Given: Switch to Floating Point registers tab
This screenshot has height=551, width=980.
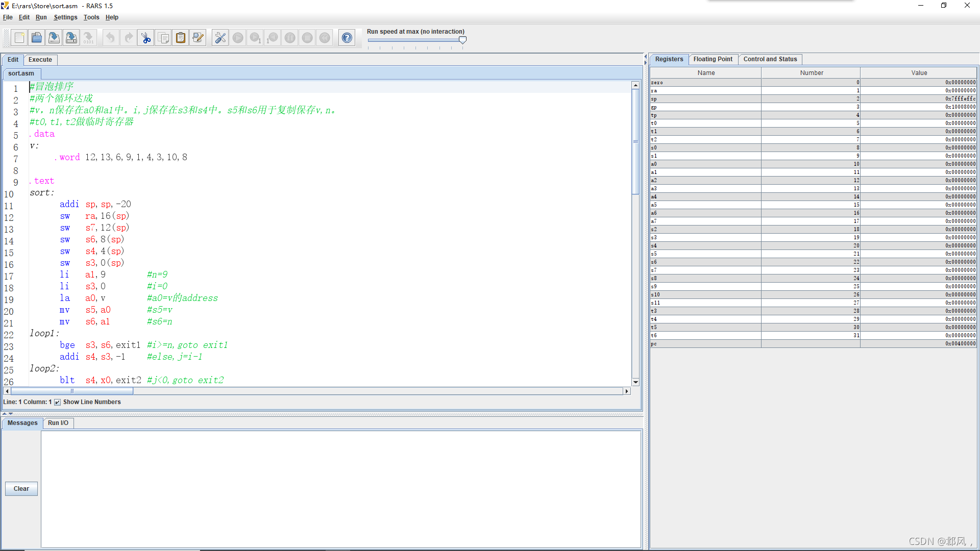Looking at the screenshot, I should tap(713, 59).
